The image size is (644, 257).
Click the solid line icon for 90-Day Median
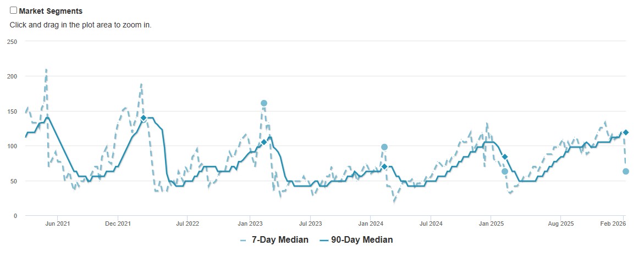[x=323, y=240]
